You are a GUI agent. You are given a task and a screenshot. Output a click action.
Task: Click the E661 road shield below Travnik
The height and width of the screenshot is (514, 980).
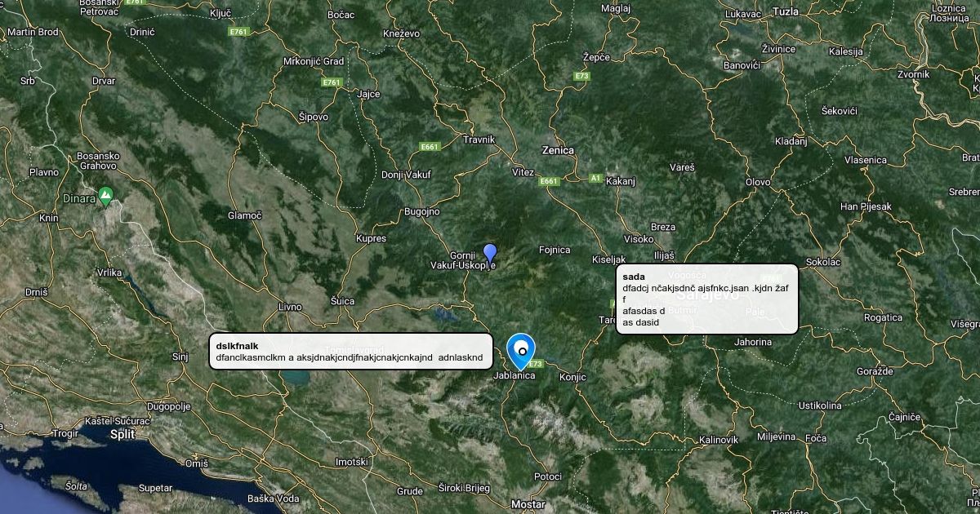click(430, 147)
